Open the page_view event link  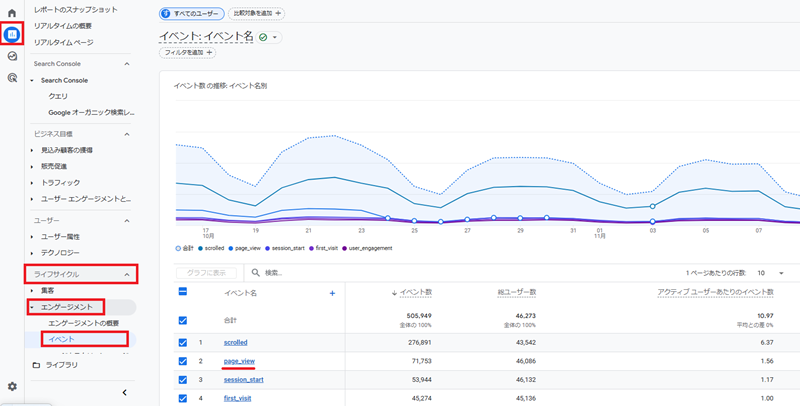[x=239, y=361]
